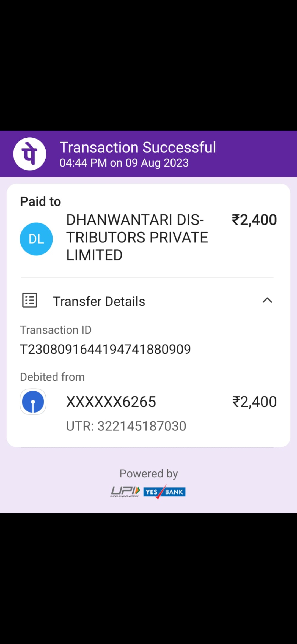Tap the Transaction ID number T2308091644194741880909
This screenshot has width=297, height=644.
(x=105, y=350)
